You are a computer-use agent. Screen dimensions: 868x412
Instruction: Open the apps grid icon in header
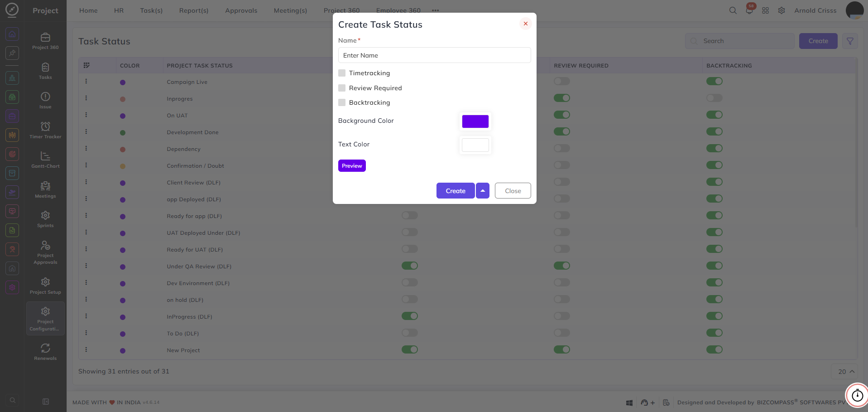(x=765, y=10)
